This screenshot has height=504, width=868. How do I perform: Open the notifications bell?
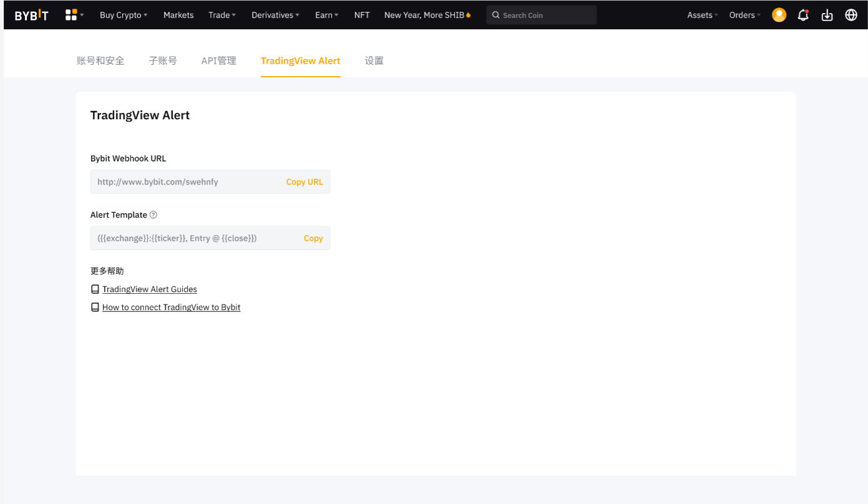[x=803, y=15]
